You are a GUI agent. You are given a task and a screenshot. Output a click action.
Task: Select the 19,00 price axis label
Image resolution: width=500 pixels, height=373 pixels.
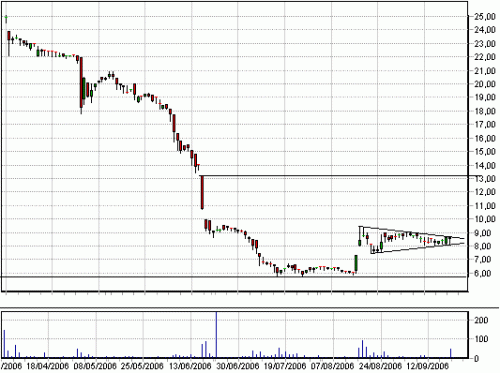click(485, 97)
